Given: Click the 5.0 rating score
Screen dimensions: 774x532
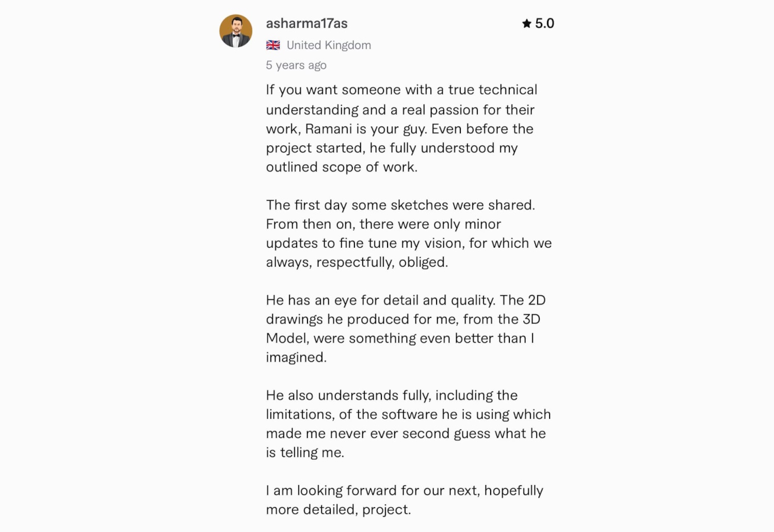Looking at the screenshot, I should [x=544, y=23].
